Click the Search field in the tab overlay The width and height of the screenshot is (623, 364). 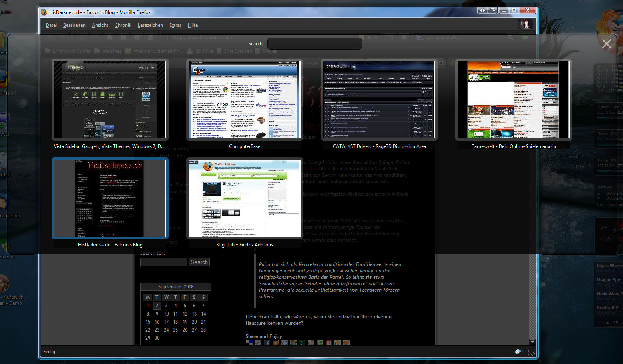click(x=314, y=44)
